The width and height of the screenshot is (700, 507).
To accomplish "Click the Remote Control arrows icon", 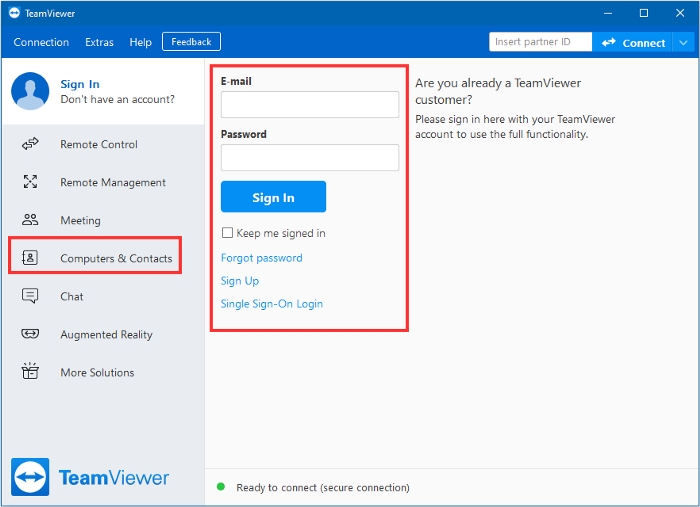I will (30, 144).
